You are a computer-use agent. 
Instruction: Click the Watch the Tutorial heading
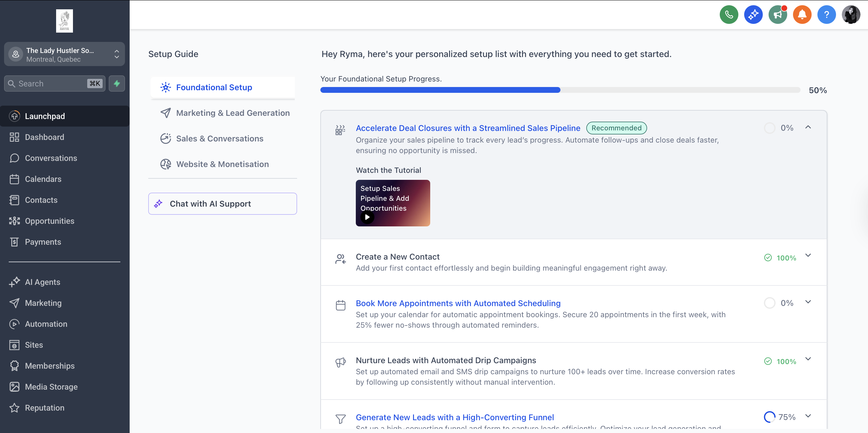coord(389,170)
